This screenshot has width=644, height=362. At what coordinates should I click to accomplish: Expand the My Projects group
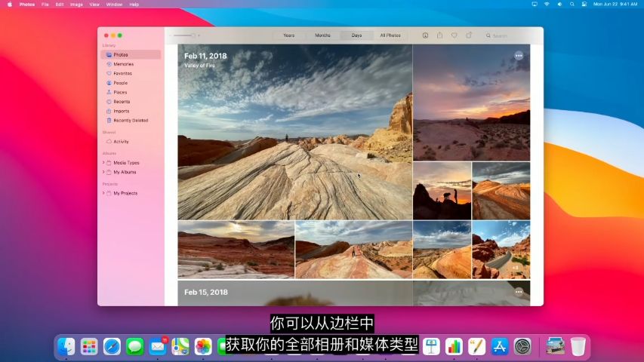(103, 193)
